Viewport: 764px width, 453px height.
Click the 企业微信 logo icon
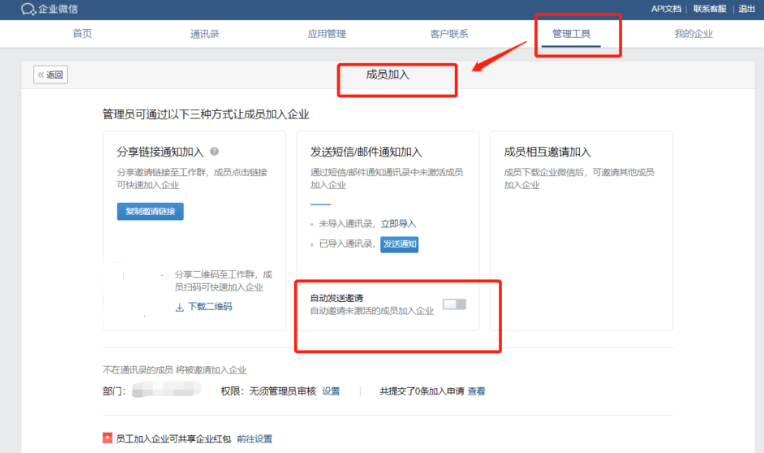pos(11,9)
